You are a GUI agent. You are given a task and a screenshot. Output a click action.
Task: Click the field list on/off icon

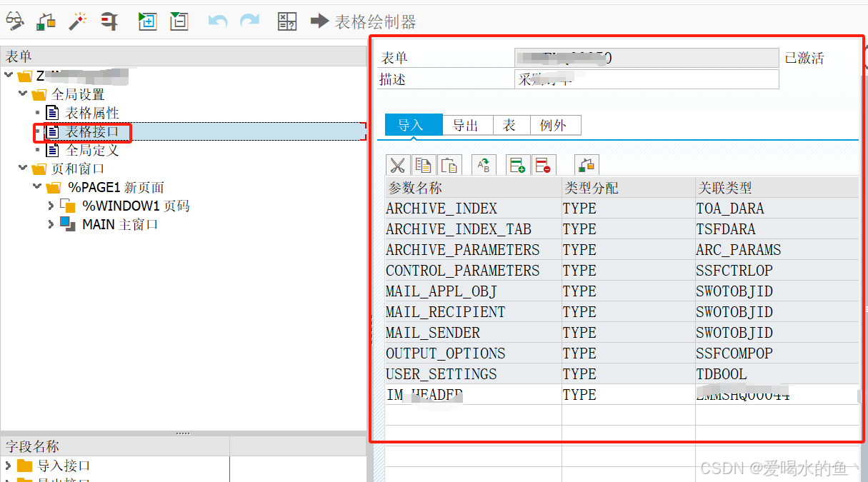286,21
